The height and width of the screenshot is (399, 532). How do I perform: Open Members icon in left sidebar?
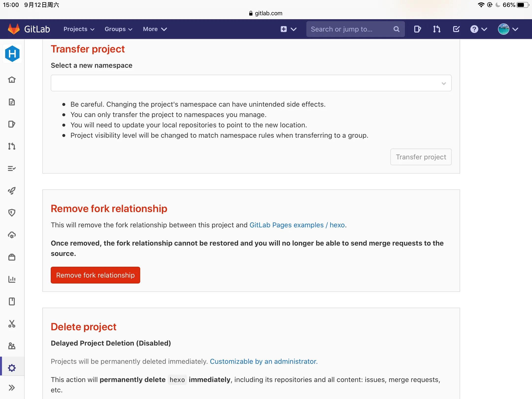click(12, 346)
